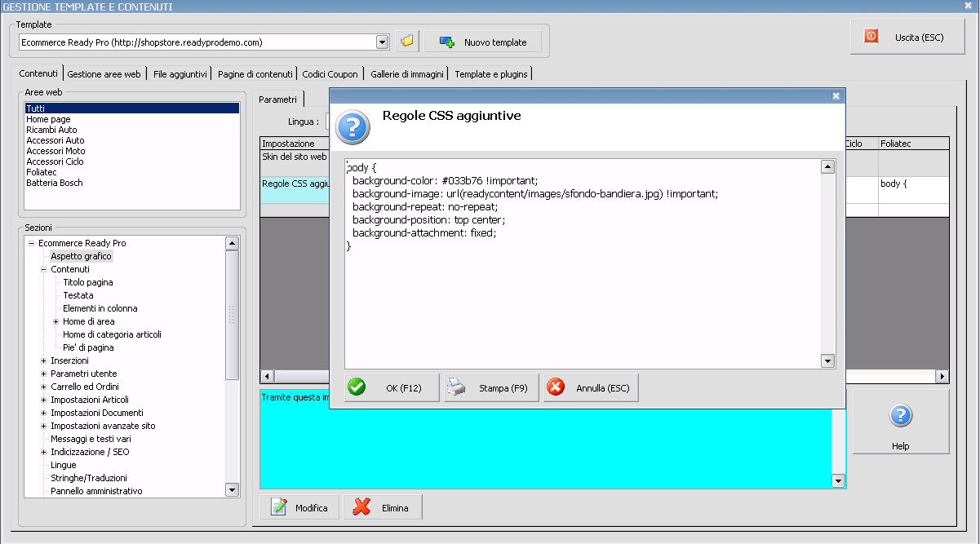Select Batteria Bosch area

pos(132,183)
